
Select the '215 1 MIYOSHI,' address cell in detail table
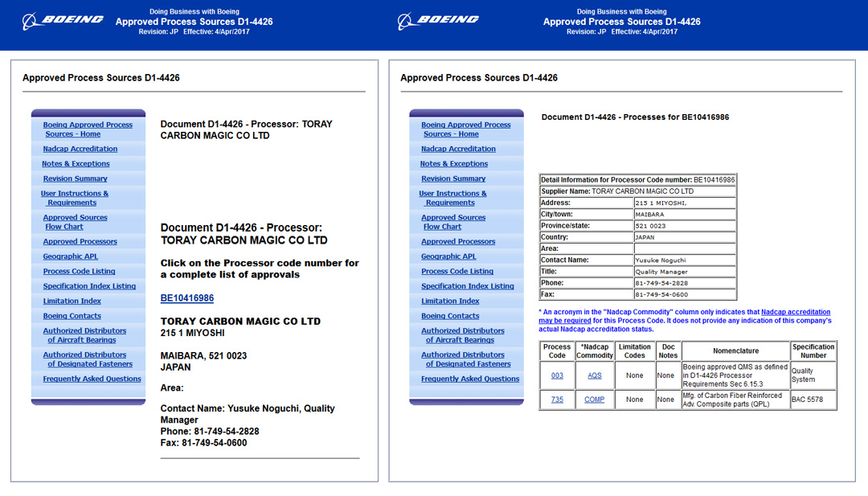click(685, 203)
